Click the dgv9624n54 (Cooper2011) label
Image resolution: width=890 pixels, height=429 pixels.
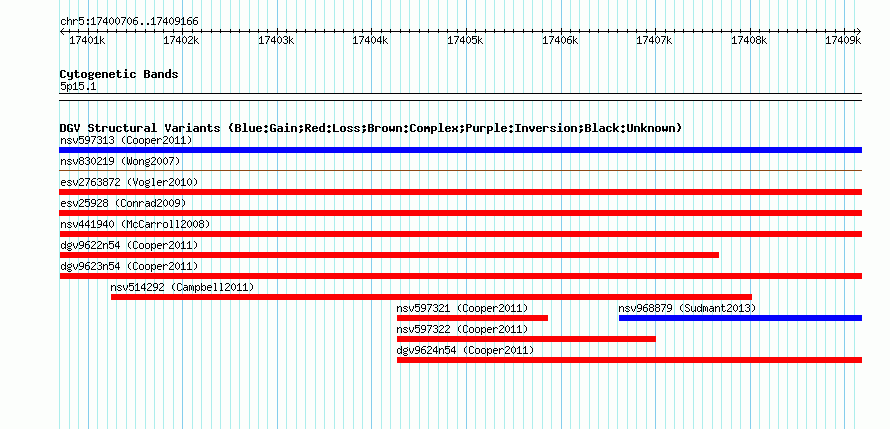(465, 350)
